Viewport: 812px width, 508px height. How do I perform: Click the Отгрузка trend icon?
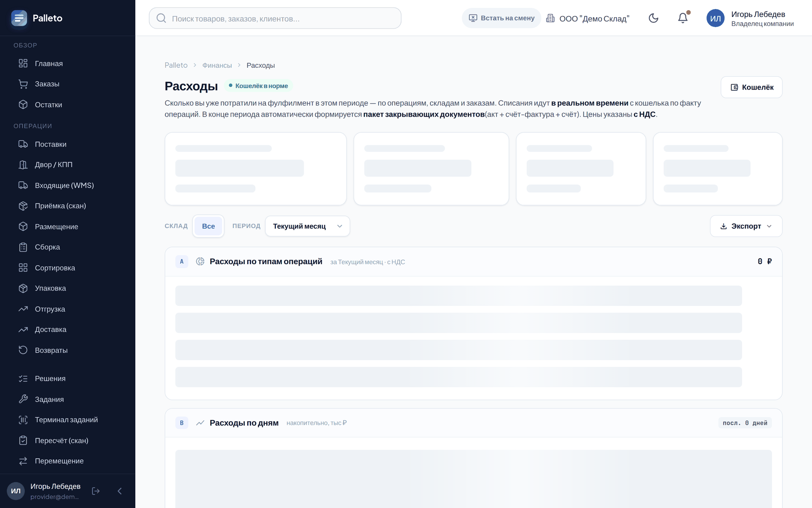pyautogui.click(x=23, y=309)
